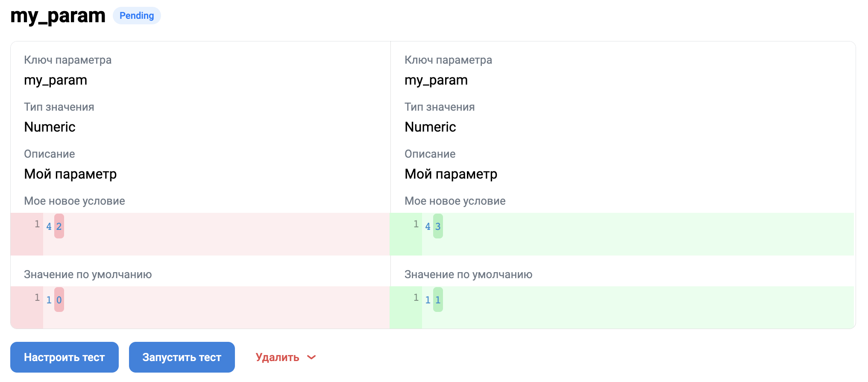
Task: Click highlighted digit 3 in green diff
Action: [x=438, y=226]
